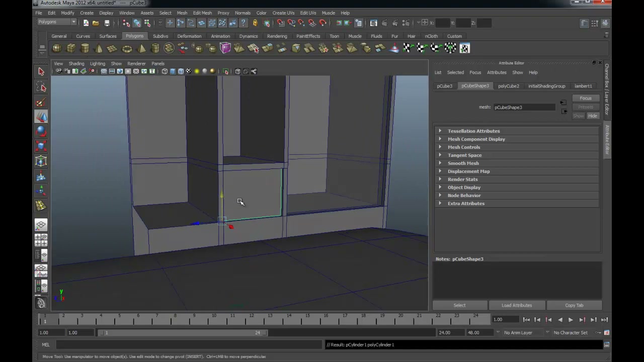Switch to single perspective view layout
644x362 pixels.
(41, 225)
